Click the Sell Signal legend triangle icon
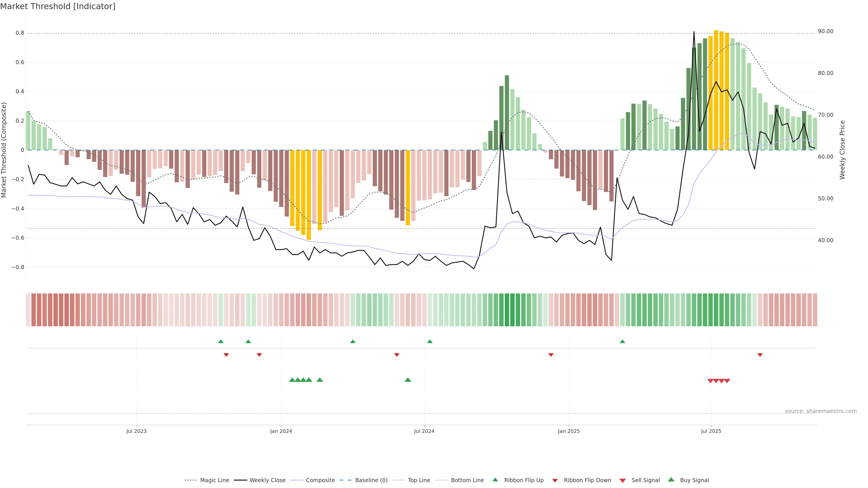Viewport: 868px width, 488px height. [622, 481]
